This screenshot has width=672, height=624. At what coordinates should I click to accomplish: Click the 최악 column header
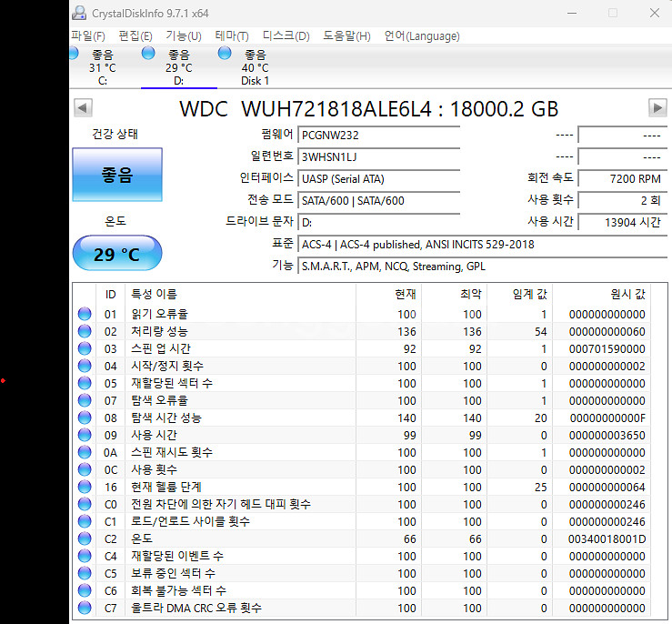455,294
